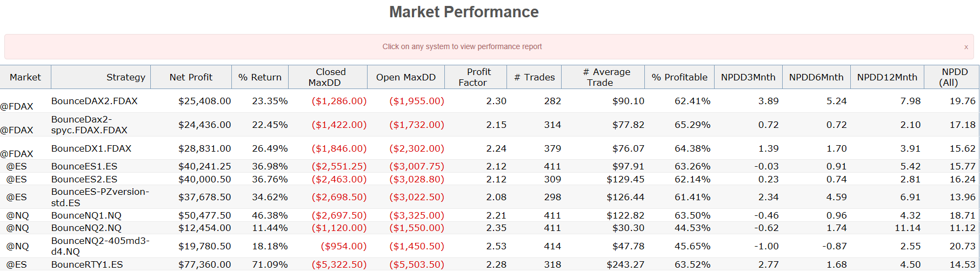The width and height of the screenshot is (980, 272).
Task: Click the NPDD3Mnth column header
Action: tap(748, 77)
